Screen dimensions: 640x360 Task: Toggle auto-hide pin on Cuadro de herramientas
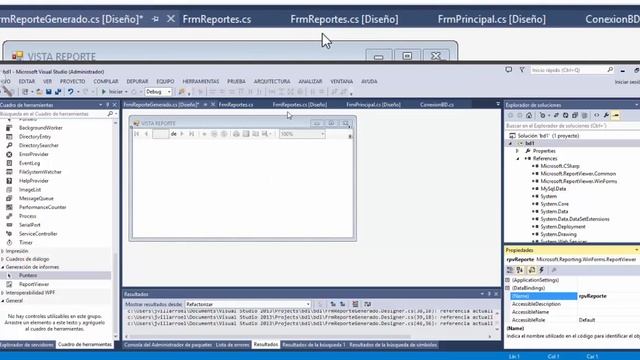[x=108, y=105]
